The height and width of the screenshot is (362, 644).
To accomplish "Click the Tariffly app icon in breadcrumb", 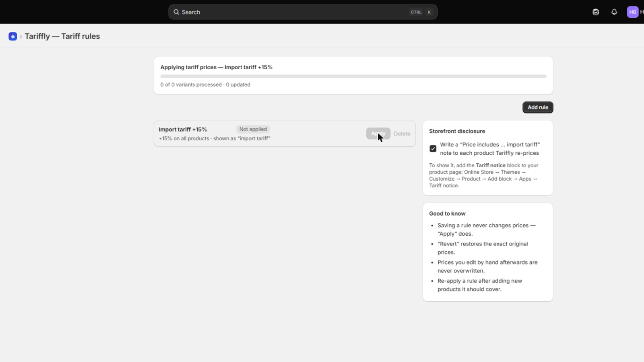I will (13, 36).
